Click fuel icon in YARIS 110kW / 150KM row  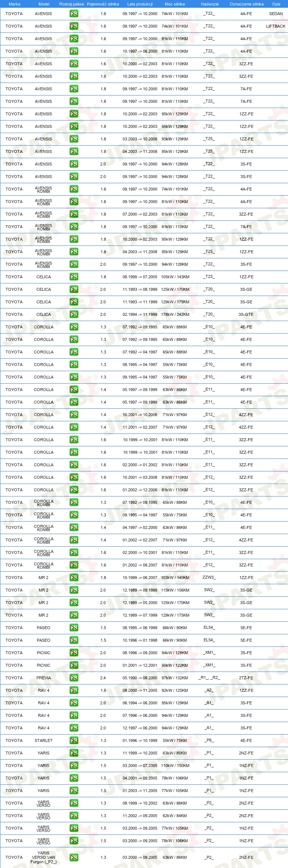pyautogui.click(x=74, y=766)
